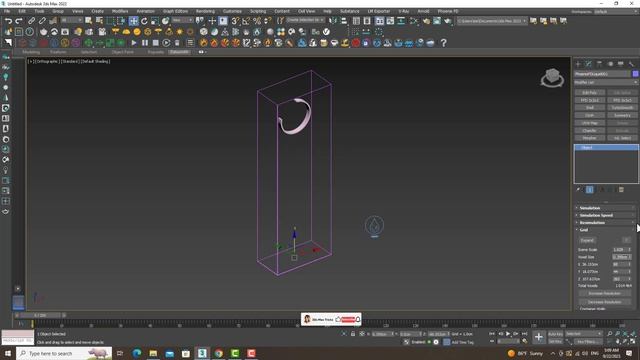
Task: Open the selection filter dropdown
Action: tap(71, 20)
